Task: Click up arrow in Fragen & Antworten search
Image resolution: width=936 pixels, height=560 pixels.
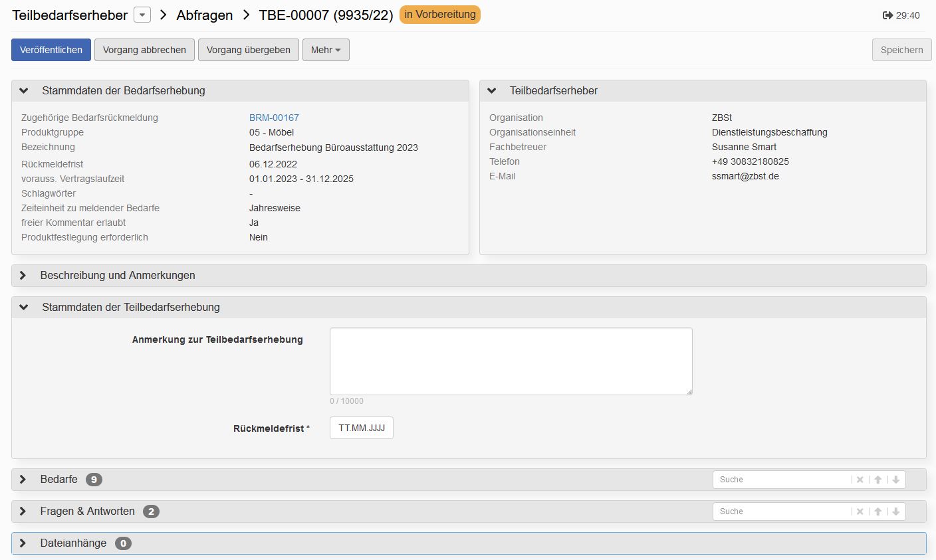Action: (x=877, y=511)
